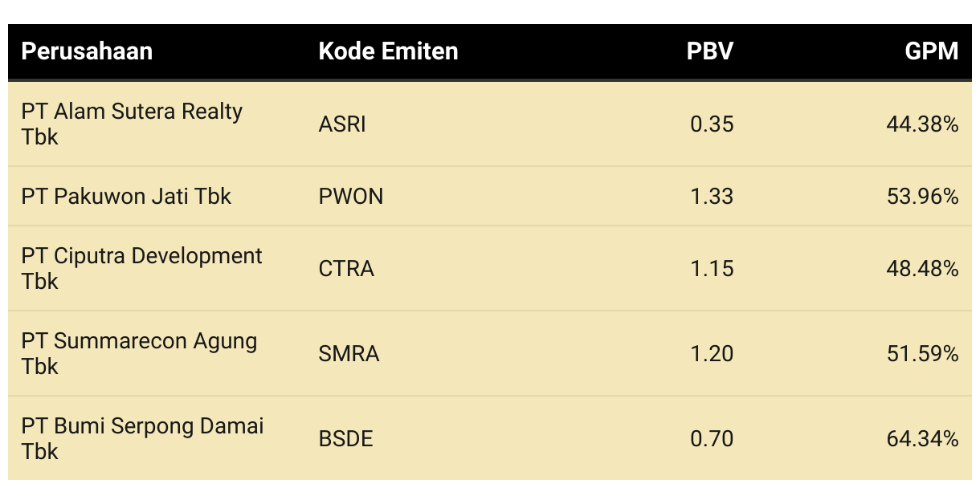Click the 51.59% GPM value
Image resolution: width=980 pixels, height=488 pixels.
pos(923,354)
